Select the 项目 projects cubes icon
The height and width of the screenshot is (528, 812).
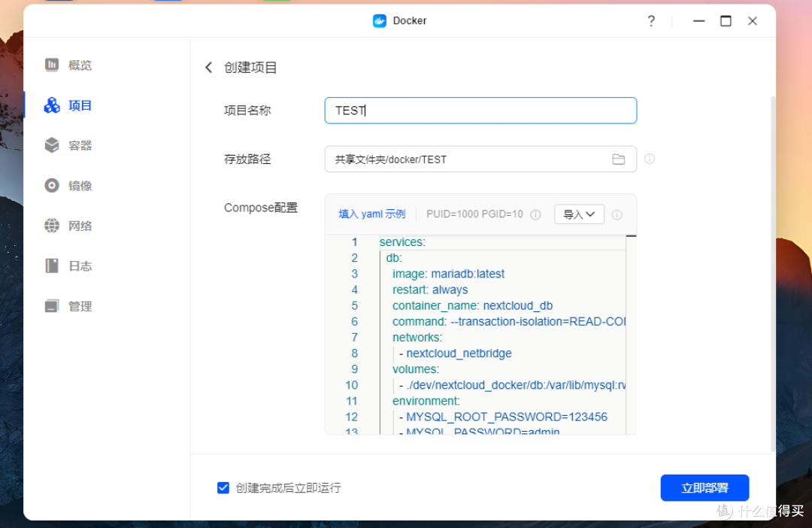pyautogui.click(x=52, y=105)
